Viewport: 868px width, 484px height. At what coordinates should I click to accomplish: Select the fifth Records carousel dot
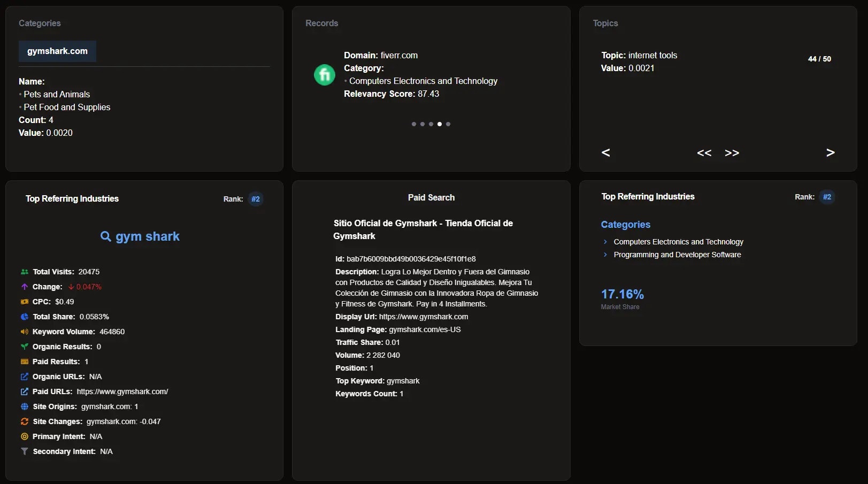coord(448,124)
